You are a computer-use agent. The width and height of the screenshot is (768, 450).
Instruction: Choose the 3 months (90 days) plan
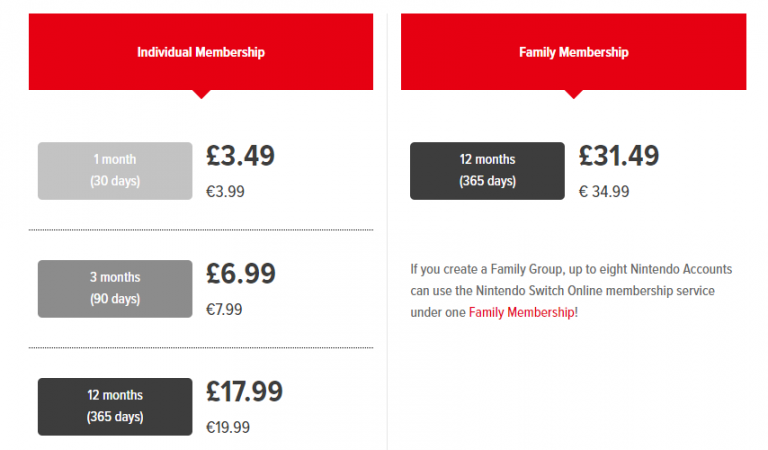coord(115,289)
